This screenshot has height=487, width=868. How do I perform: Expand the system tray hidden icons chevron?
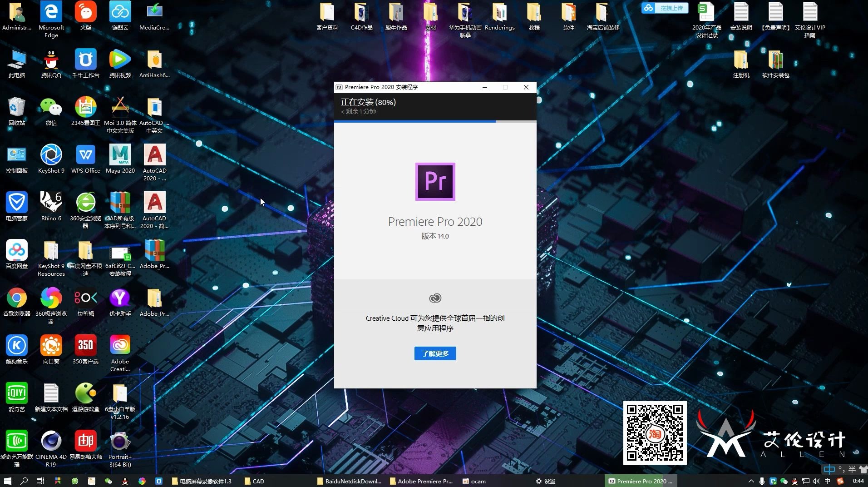click(x=751, y=481)
